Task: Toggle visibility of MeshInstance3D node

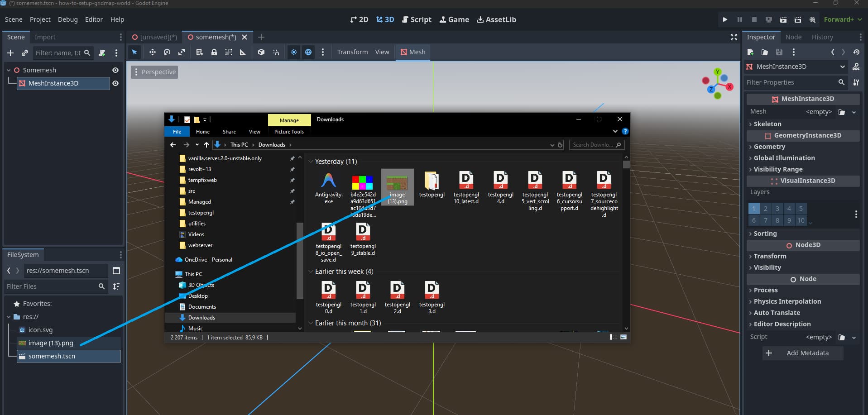Action: [x=115, y=83]
